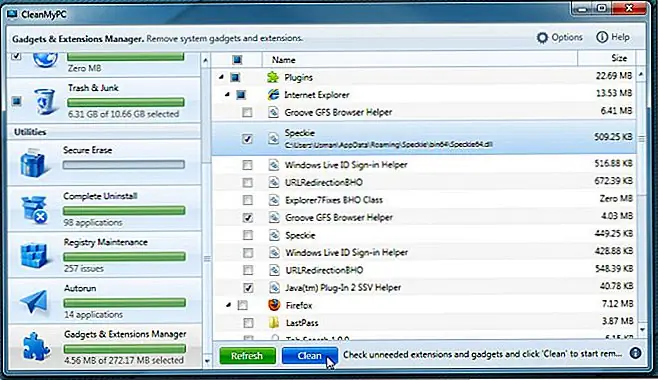Check the Explorer7Fixes BHO Class checkbox

click(x=248, y=200)
